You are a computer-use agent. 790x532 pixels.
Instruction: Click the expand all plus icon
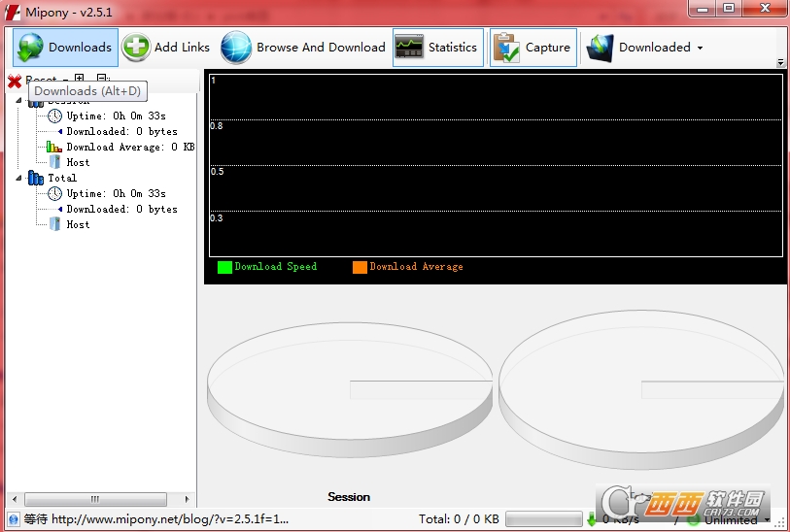[x=79, y=79]
